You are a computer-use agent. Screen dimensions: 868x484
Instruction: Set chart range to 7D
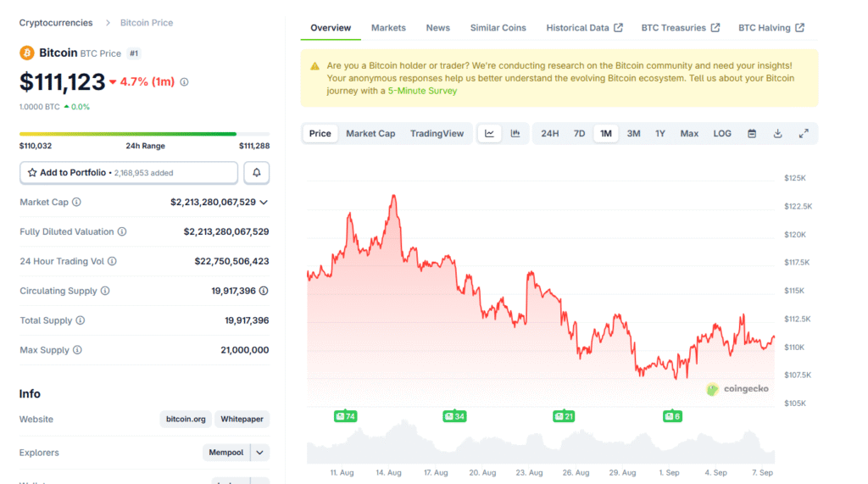[x=579, y=133]
